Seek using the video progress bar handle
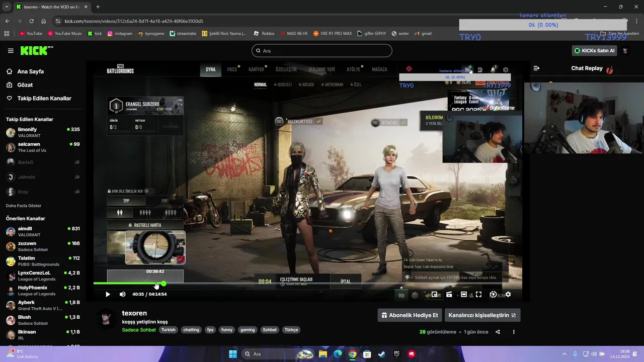The width and height of the screenshot is (644, 362). (x=164, y=284)
